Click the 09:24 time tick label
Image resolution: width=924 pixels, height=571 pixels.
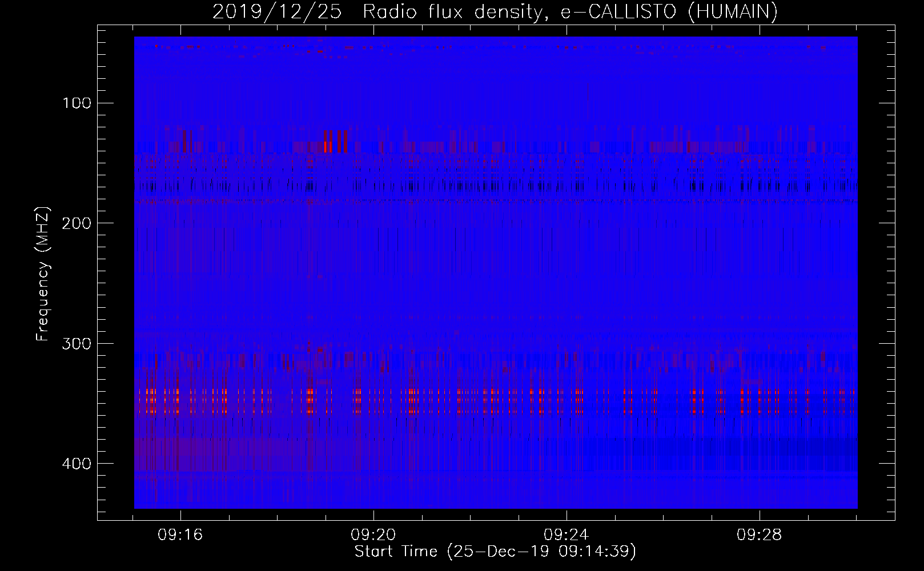[567, 535]
